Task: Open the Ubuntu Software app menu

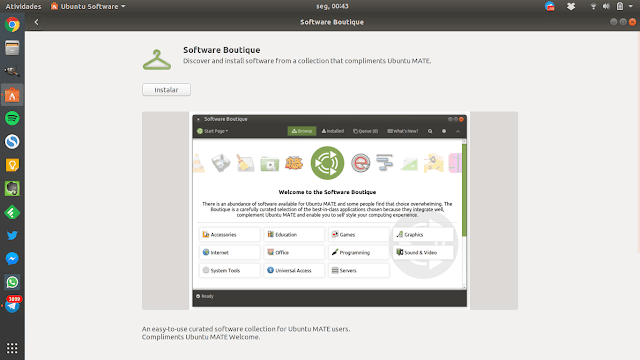Action: (88, 6)
